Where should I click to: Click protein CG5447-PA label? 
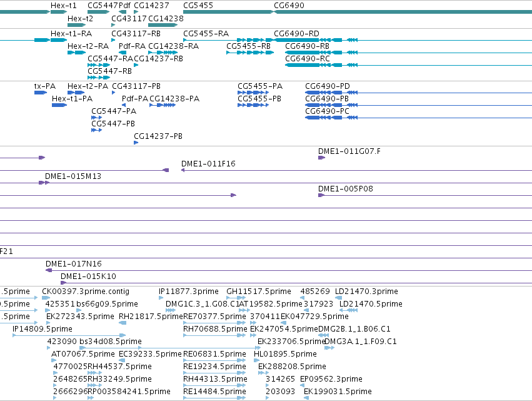click(114, 111)
